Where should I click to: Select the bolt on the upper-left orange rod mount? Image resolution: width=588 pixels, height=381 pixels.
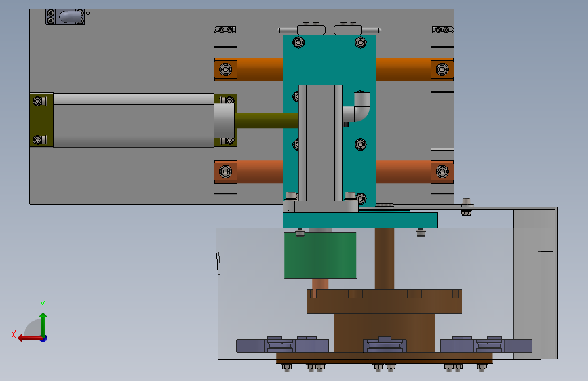(x=225, y=69)
